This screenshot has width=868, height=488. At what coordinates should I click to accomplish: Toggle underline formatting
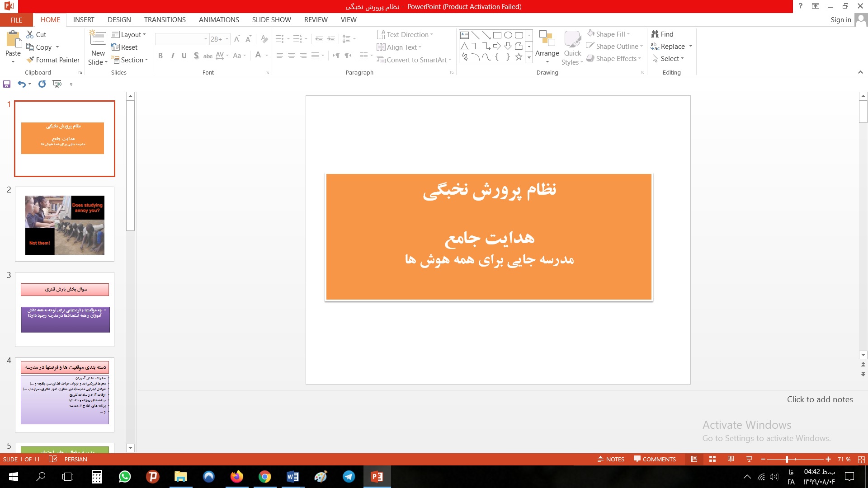click(x=184, y=56)
